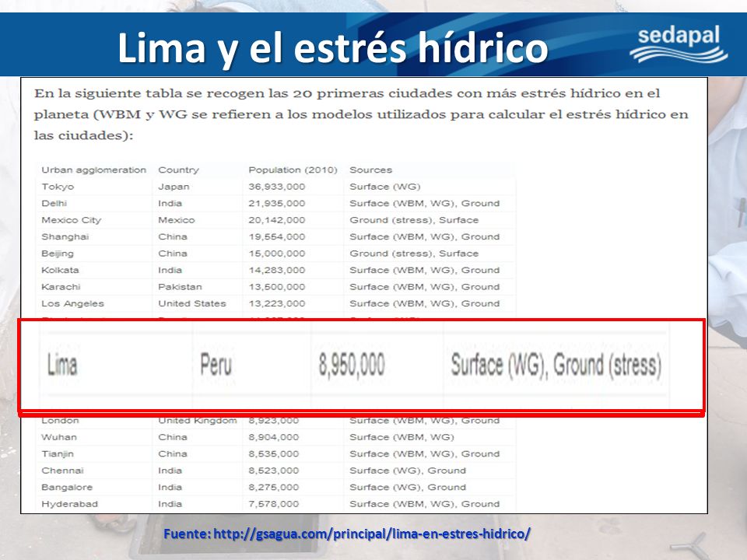Click the population value 15,000,000
The height and width of the screenshot is (560, 747).
coord(277,254)
